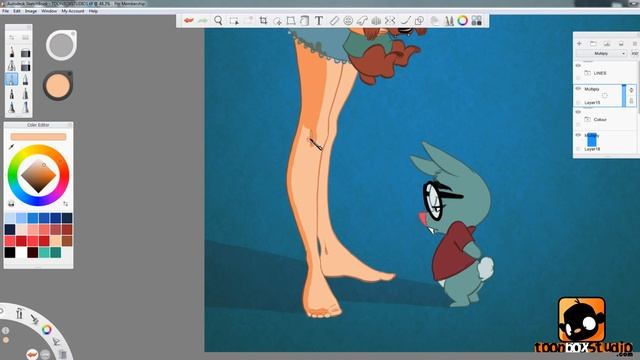Pick the white swatch

click(x=21, y=252)
